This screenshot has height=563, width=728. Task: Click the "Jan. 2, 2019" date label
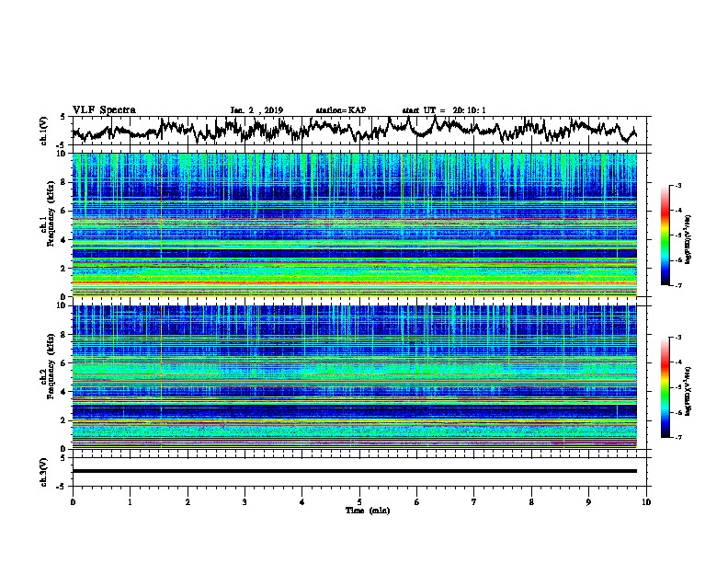[x=256, y=110]
